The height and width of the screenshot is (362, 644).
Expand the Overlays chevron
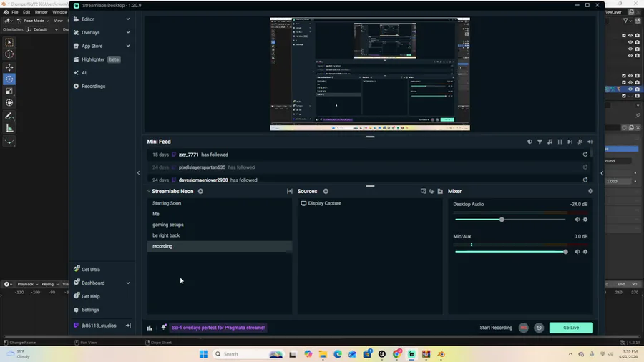tap(128, 32)
